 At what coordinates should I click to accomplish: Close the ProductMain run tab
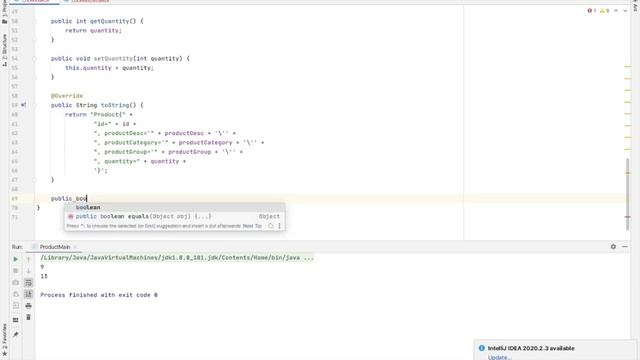pos(75,247)
